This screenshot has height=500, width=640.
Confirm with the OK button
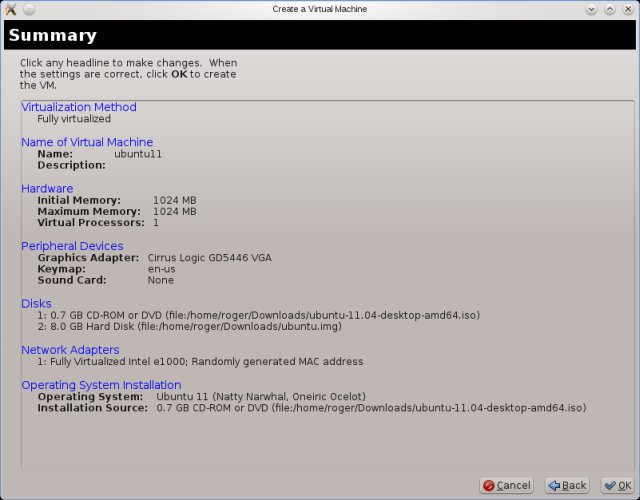(617, 485)
